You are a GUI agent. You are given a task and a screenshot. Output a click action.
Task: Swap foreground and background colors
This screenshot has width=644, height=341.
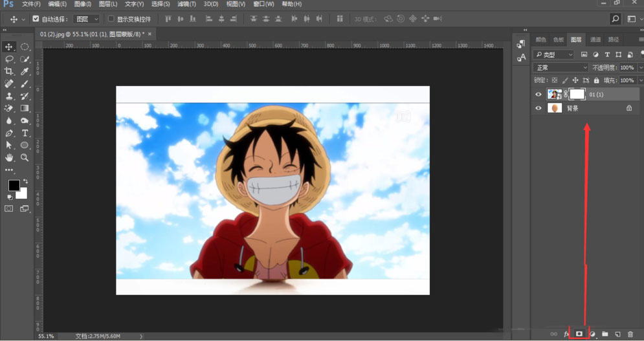(25, 181)
